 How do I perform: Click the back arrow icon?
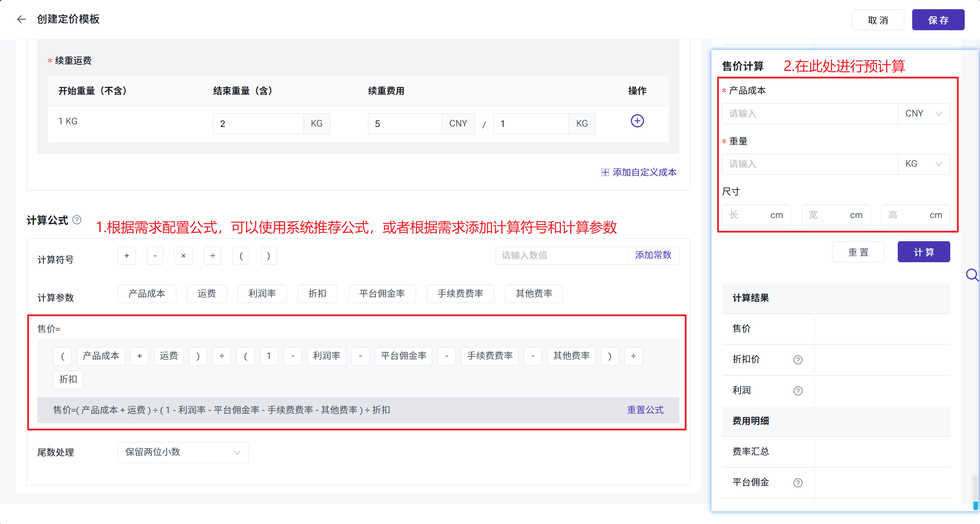pyautogui.click(x=21, y=19)
